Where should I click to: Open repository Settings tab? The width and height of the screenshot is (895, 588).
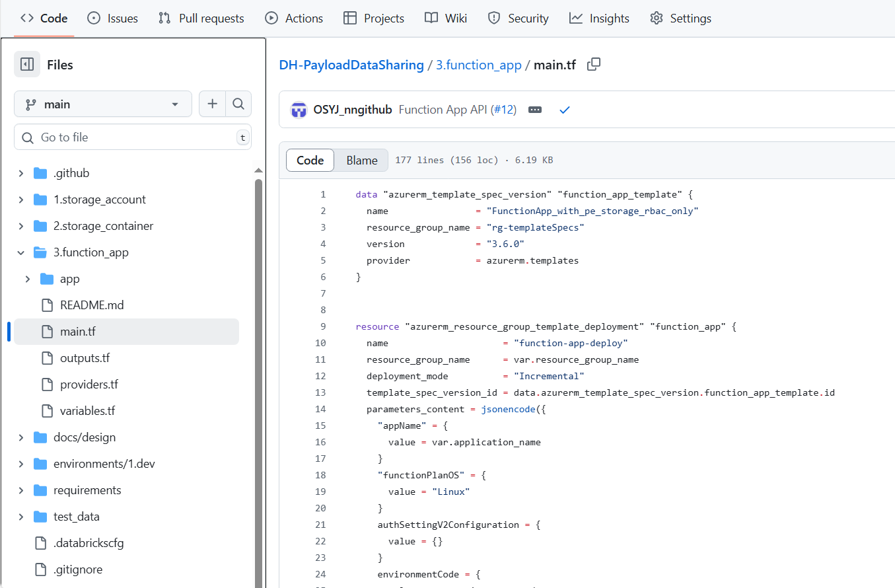coord(680,18)
